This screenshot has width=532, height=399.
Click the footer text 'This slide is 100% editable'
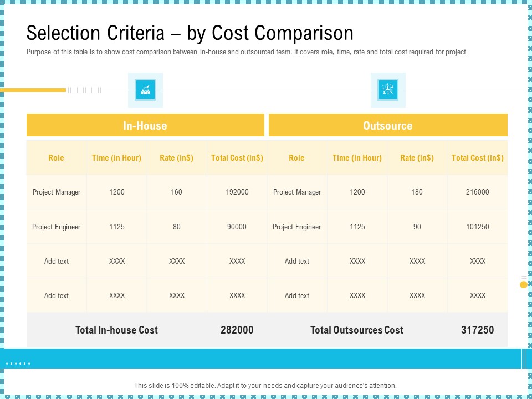[265, 386]
